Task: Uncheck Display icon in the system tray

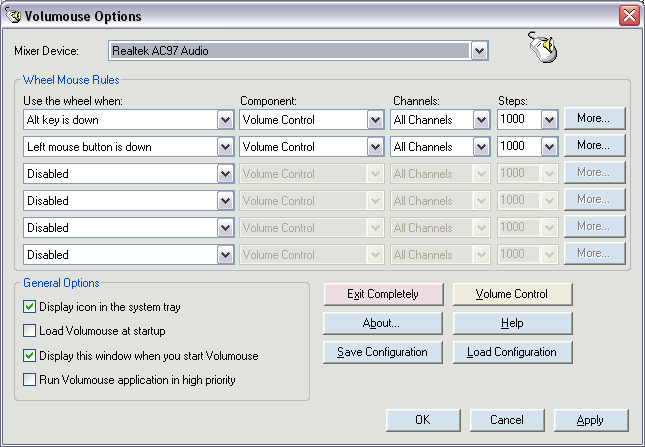Action: (x=29, y=307)
